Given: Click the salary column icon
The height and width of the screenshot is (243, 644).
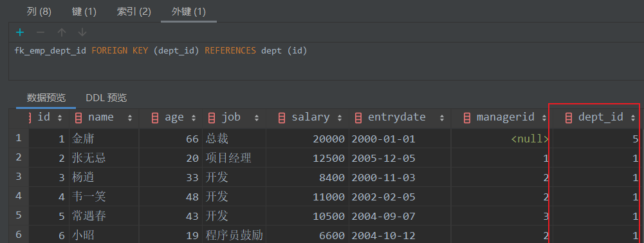Looking at the screenshot, I should point(282,118).
